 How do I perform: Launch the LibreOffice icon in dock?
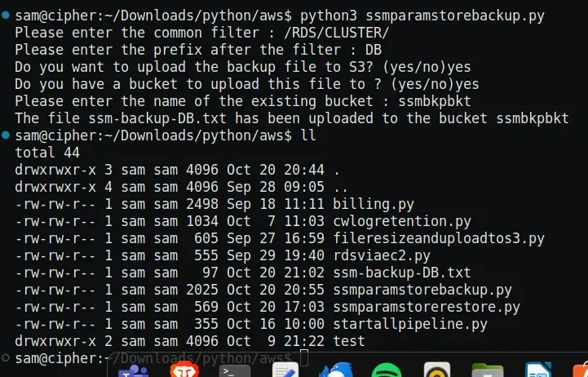pyautogui.click(x=539, y=370)
